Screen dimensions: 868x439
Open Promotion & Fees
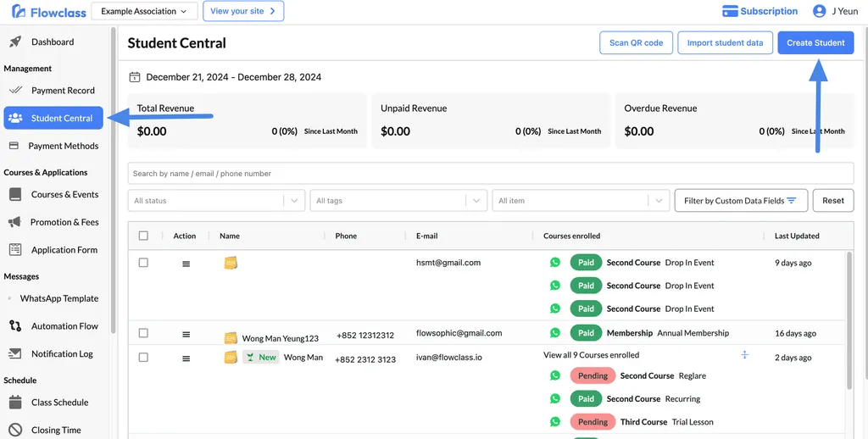pyautogui.click(x=55, y=222)
